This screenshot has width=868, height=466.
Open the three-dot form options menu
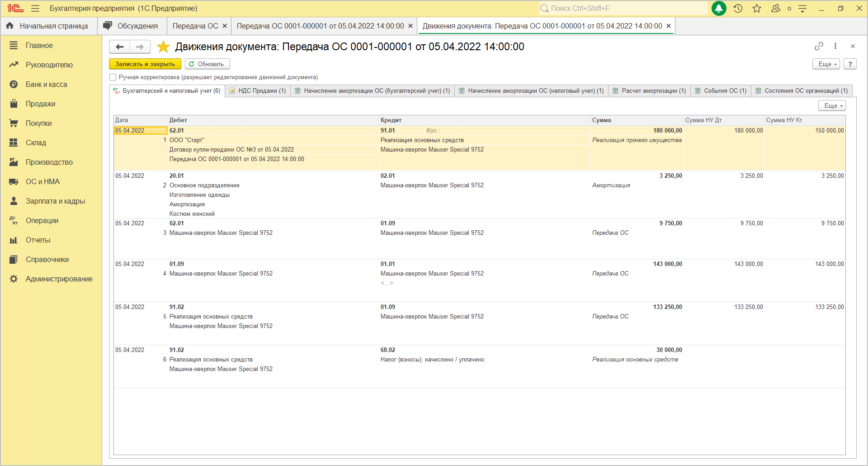(835, 46)
